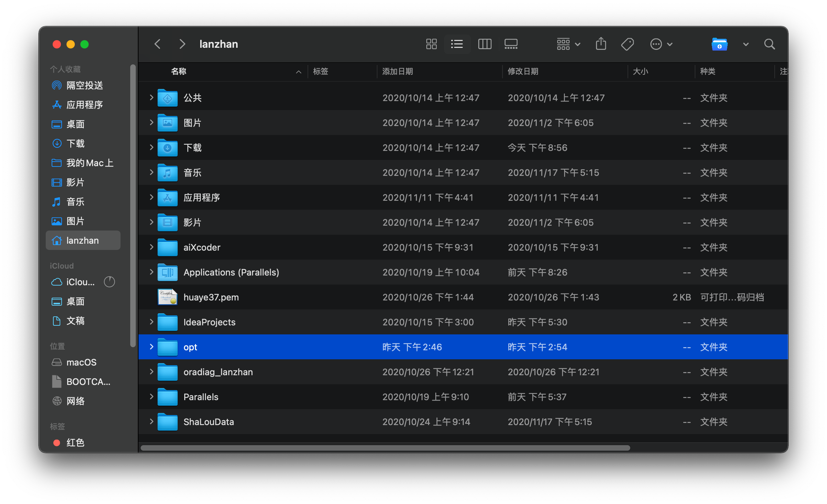Select list view mode toggle
Viewport: 827px width, 504px height.
457,44
